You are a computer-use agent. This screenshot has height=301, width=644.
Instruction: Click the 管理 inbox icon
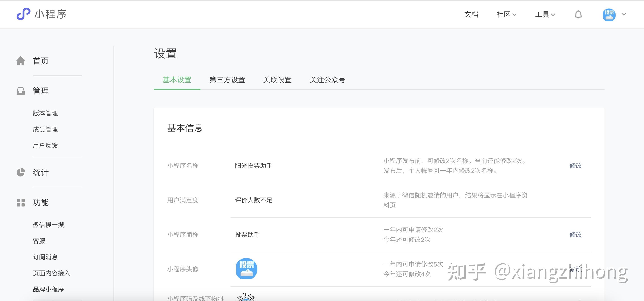pos(21,91)
